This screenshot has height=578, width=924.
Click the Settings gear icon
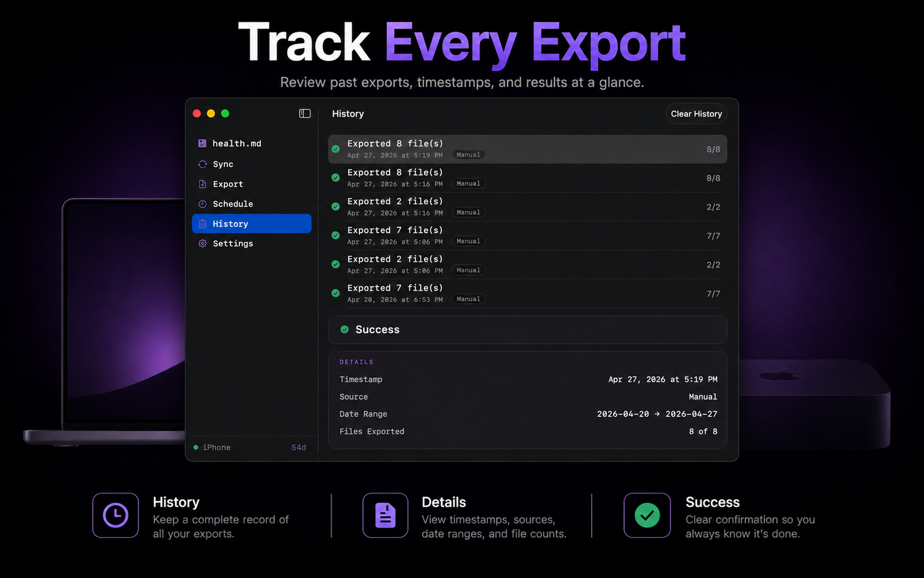(202, 243)
